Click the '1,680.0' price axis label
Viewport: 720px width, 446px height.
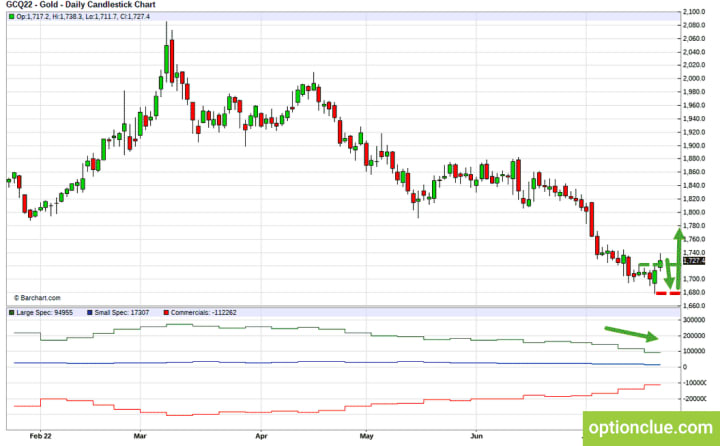(694, 293)
